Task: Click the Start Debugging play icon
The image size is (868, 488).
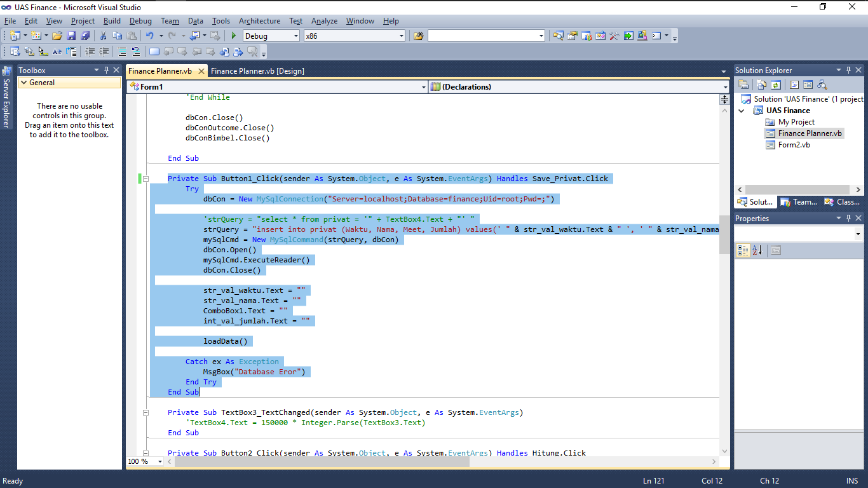Action: (x=234, y=36)
